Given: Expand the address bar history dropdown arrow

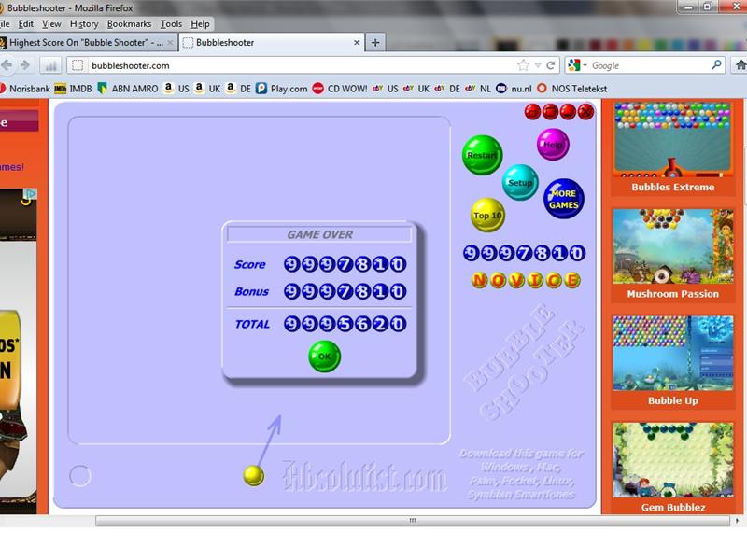Looking at the screenshot, I should pyautogui.click(x=538, y=65).
